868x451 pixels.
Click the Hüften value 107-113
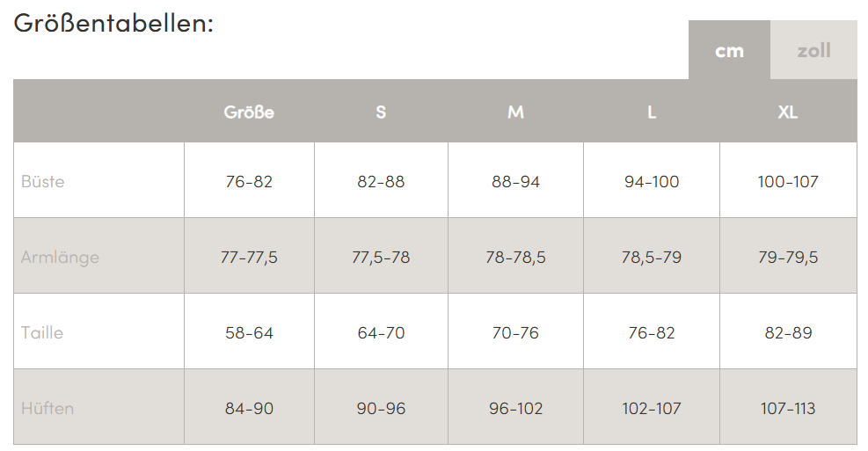coord(788,409)
